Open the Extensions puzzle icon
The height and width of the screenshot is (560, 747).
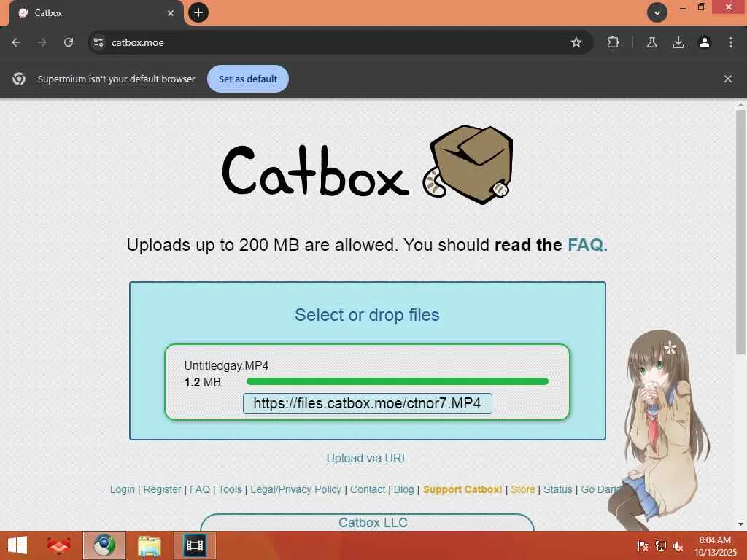coord(613,42)
